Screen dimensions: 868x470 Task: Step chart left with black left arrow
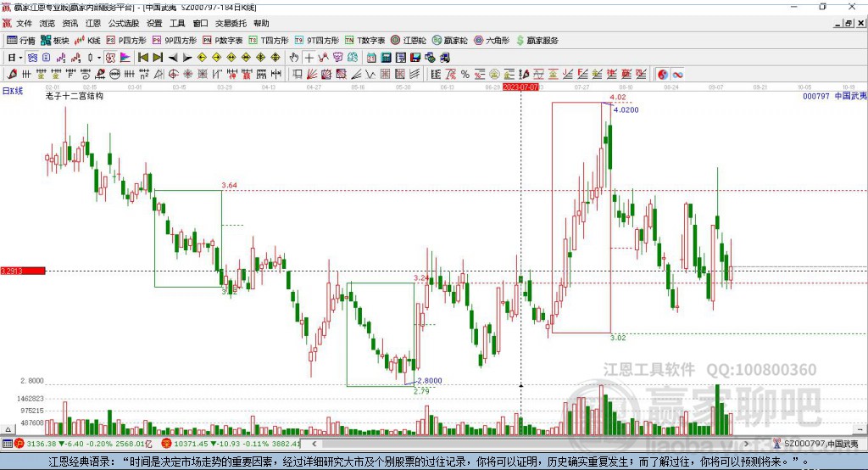(x=173, y=57)
